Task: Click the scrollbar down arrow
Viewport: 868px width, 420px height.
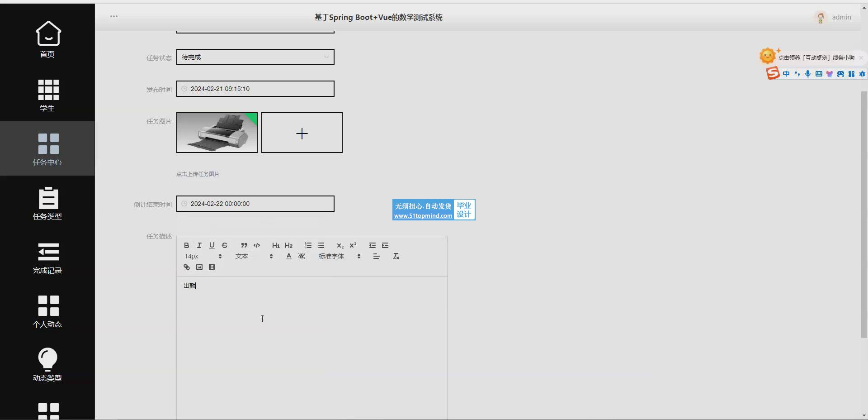Action: (x=864, y=415)
